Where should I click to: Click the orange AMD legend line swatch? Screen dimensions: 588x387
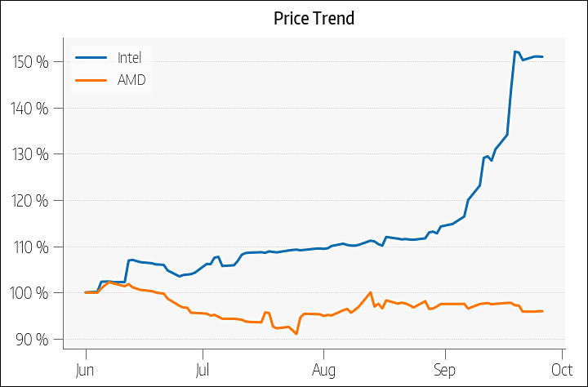[91, 79]
